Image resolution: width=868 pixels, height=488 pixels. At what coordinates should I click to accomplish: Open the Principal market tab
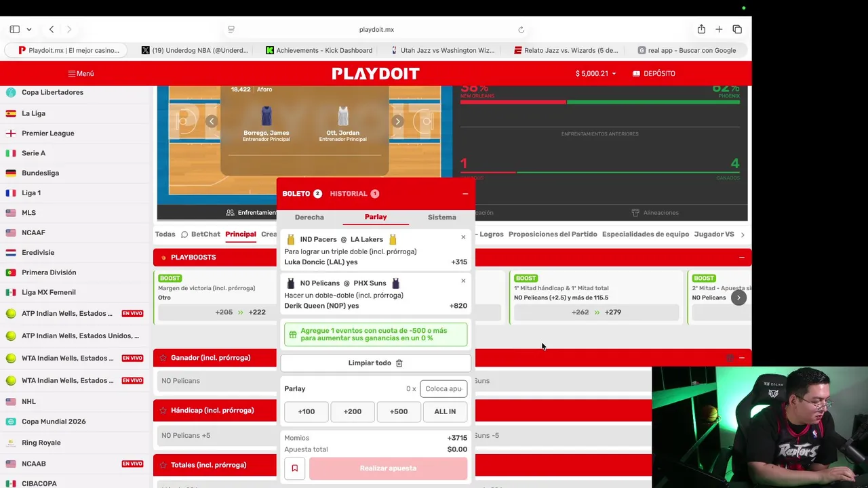[x=241, y=235]
